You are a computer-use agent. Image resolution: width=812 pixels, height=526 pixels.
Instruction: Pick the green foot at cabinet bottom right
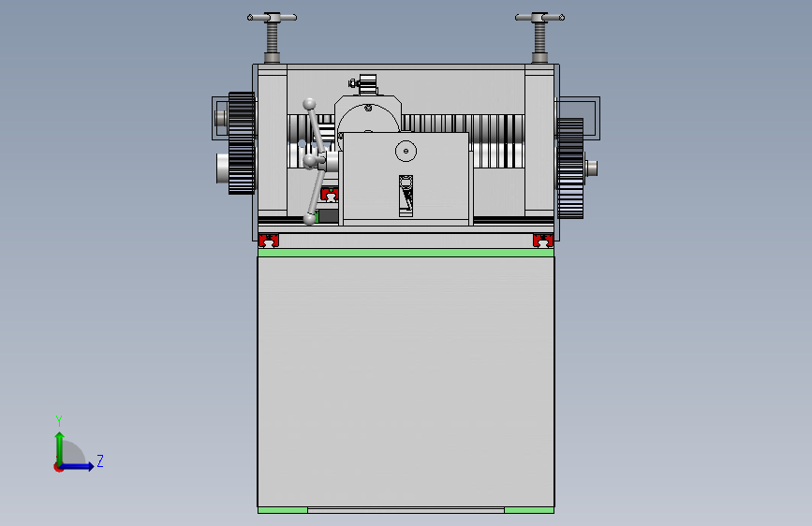click(529, 510)
